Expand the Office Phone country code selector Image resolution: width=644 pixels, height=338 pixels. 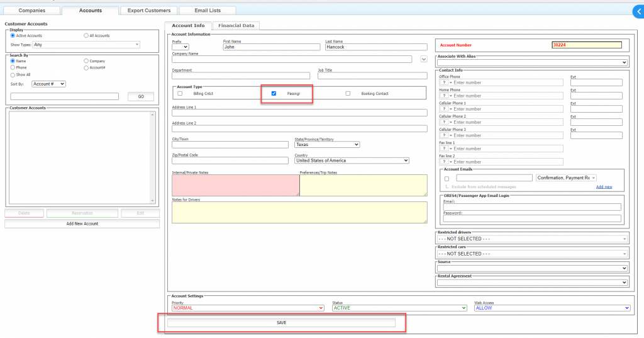446,82
